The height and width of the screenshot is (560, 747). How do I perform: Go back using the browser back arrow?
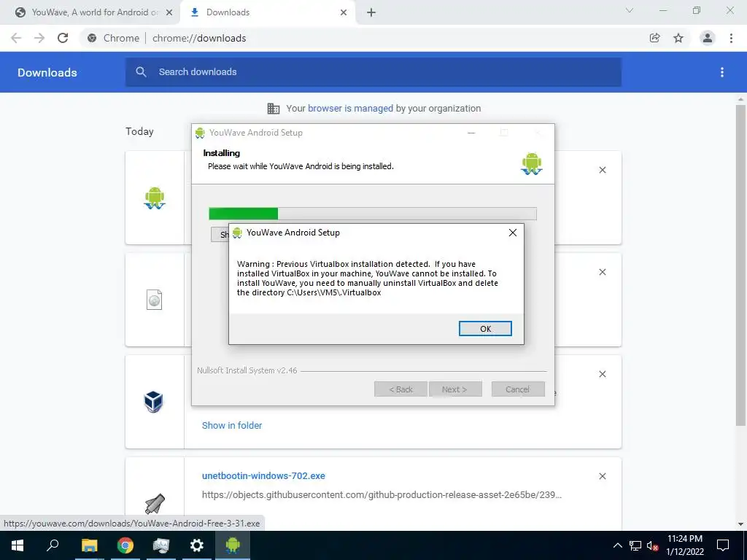click(x=16, y=38)
